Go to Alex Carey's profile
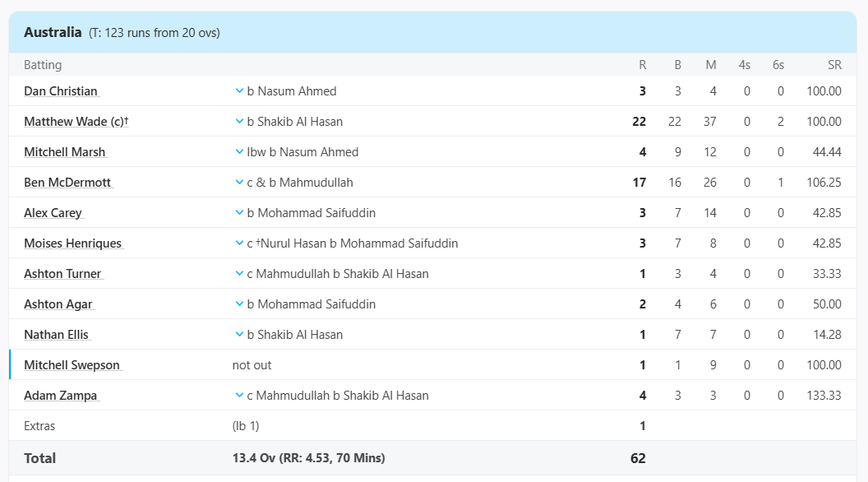Viewport: 868px width, 482px height. [x=53, y=213]
